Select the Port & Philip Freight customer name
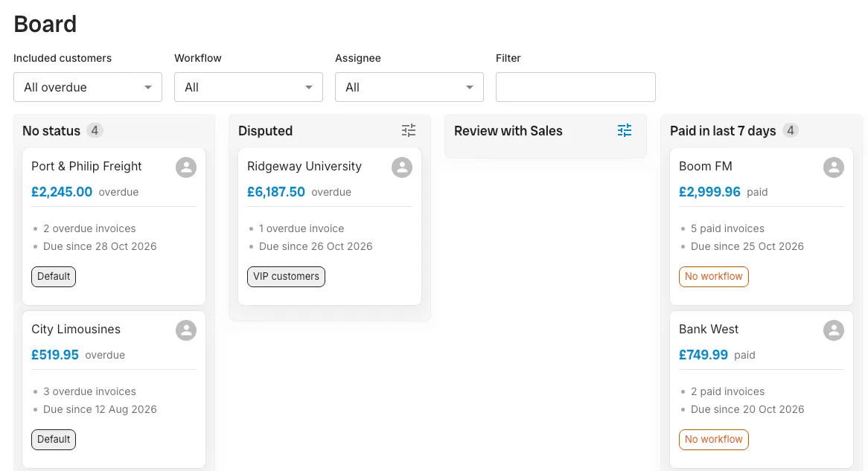The image size is (868, 471). coord(86,166)
